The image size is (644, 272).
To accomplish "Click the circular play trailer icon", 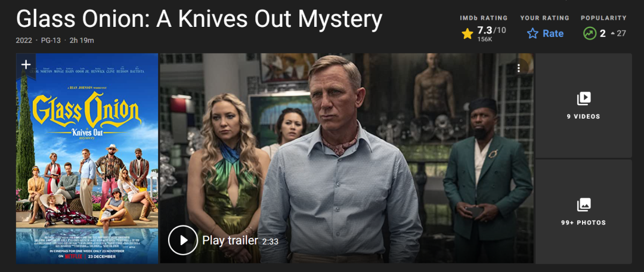I will (183, 240).
